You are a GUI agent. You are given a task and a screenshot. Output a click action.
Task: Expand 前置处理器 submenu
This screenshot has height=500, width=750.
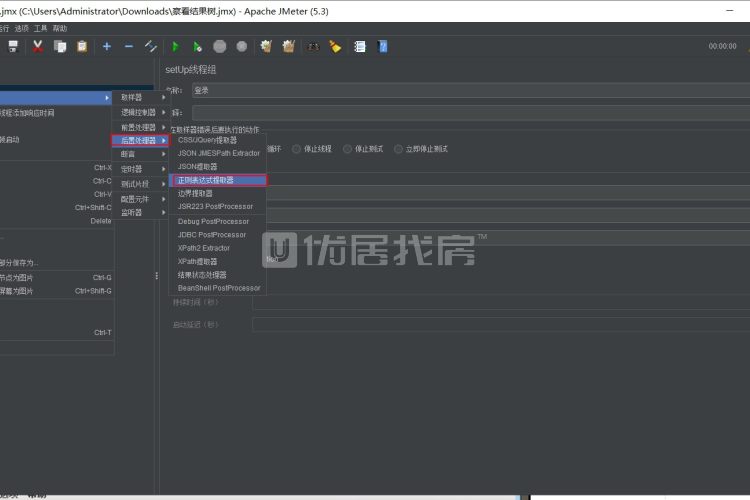141,127
